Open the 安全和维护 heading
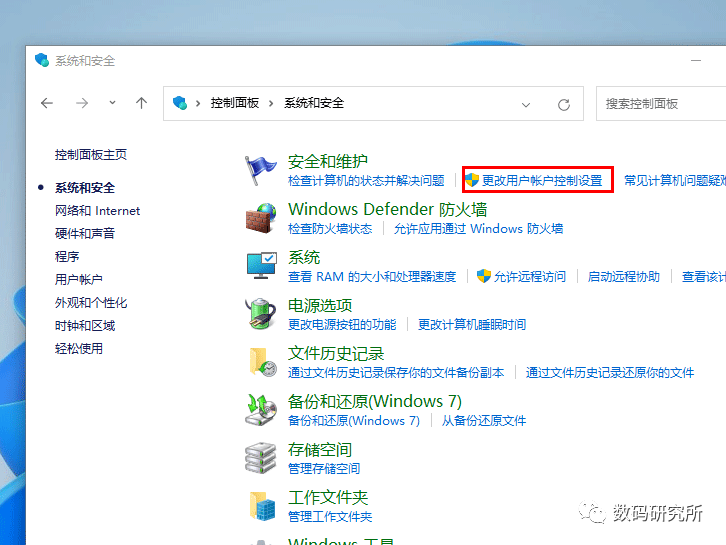This screenshot has height=545, width=726. pyautogui.click(x=328, y=161)
